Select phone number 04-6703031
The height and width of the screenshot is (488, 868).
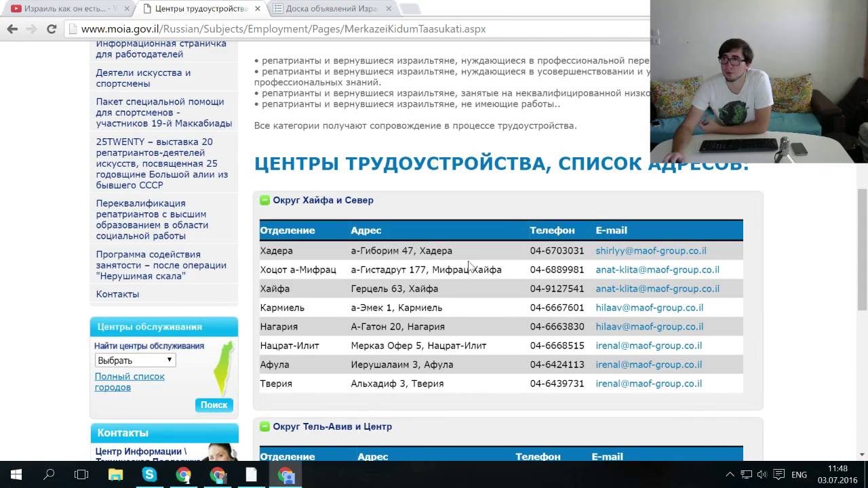coord(557,251)
